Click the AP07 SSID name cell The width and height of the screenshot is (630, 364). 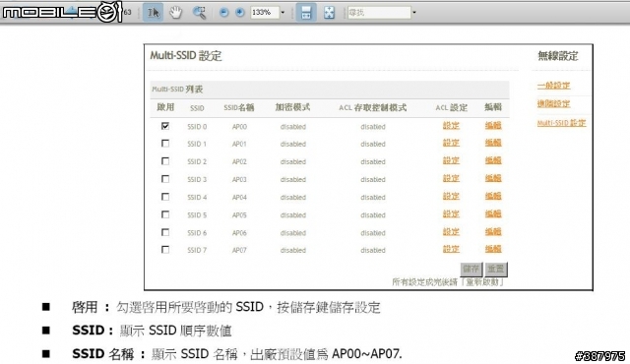(239, 251)
